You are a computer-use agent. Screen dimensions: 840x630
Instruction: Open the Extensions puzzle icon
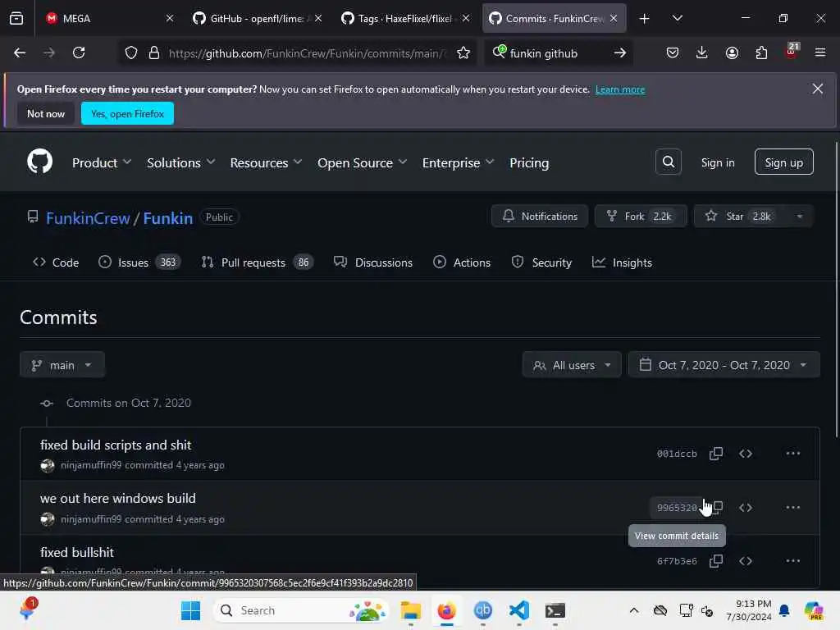pyautogui.click(x=761, y=52)
